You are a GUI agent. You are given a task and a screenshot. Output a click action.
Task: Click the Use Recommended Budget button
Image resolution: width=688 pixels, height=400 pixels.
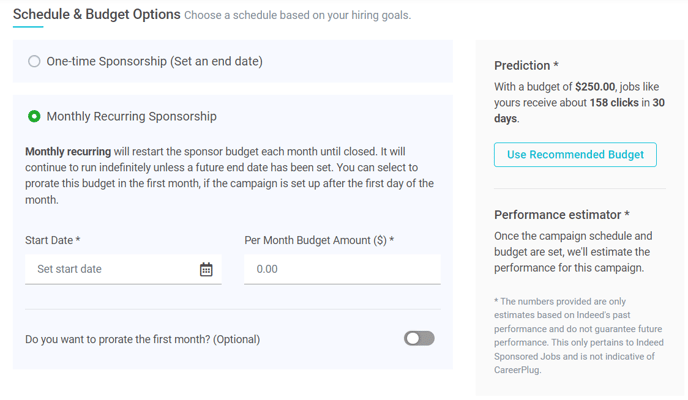coord(575,154)
